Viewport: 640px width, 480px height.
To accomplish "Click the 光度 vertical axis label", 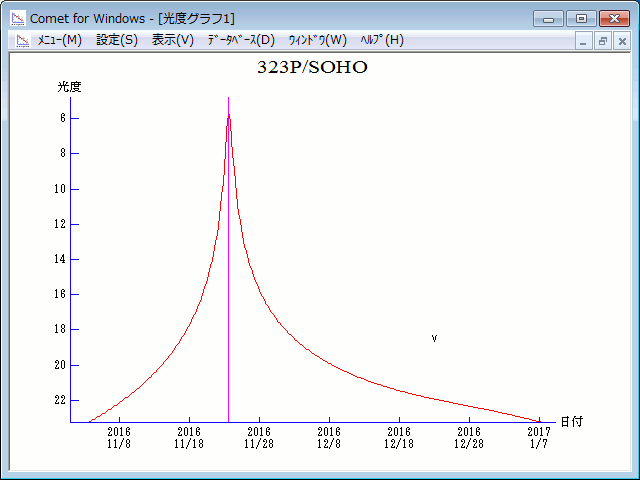I will tap(69, 86).
